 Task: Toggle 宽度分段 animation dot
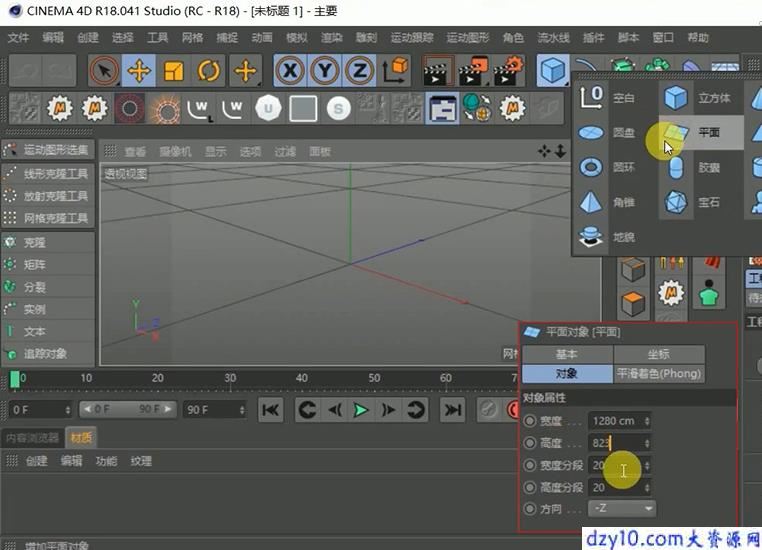click(x=530, y=465)
